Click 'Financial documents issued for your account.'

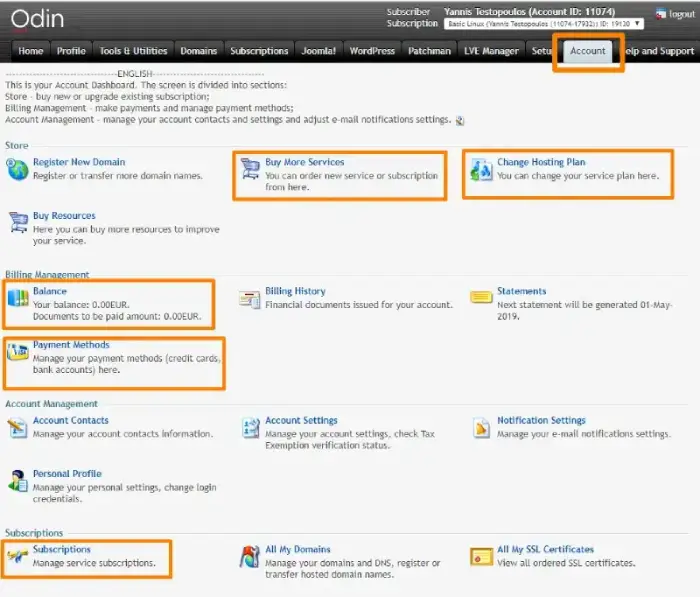[x=359, y=305]
